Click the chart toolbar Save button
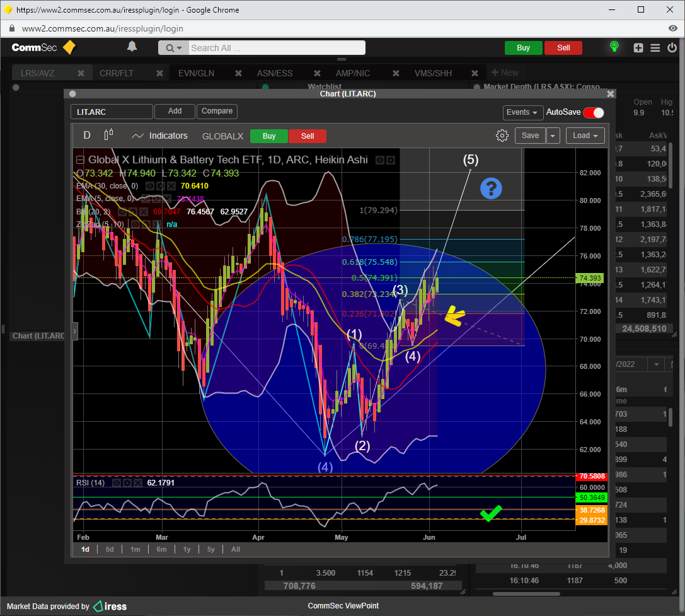 [x=530, y=136]
